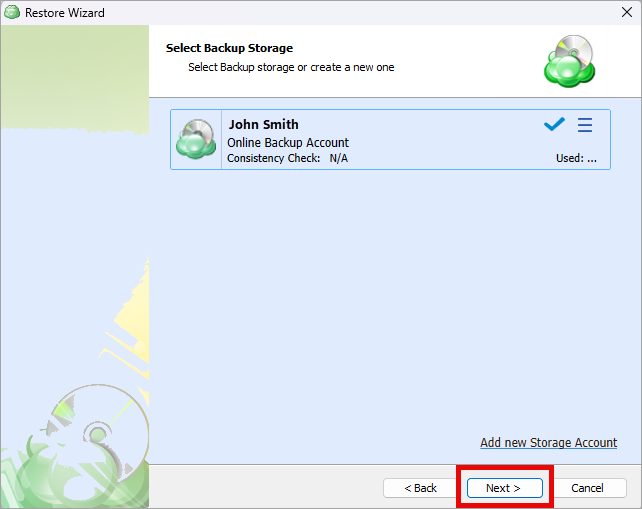Click the Online Backup Account label
This screenshot has width=642, height=509.
pos(288,143)
